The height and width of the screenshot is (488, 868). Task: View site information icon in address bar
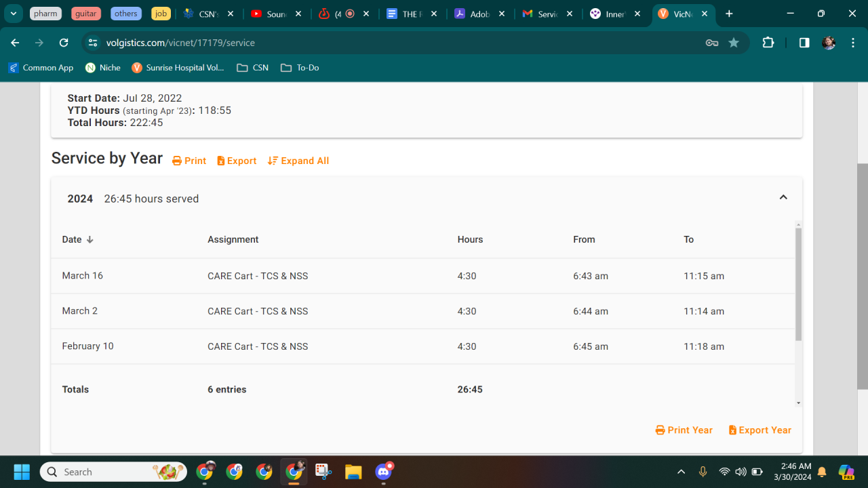click(x=94, y=43)
